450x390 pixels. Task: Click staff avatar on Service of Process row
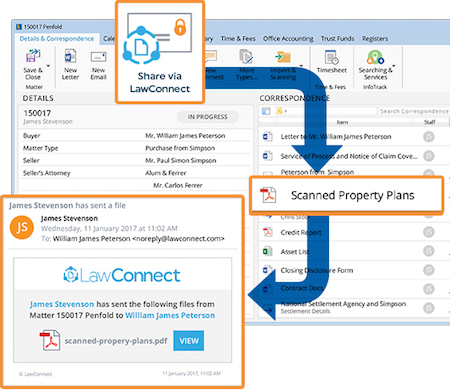[429, 156]
